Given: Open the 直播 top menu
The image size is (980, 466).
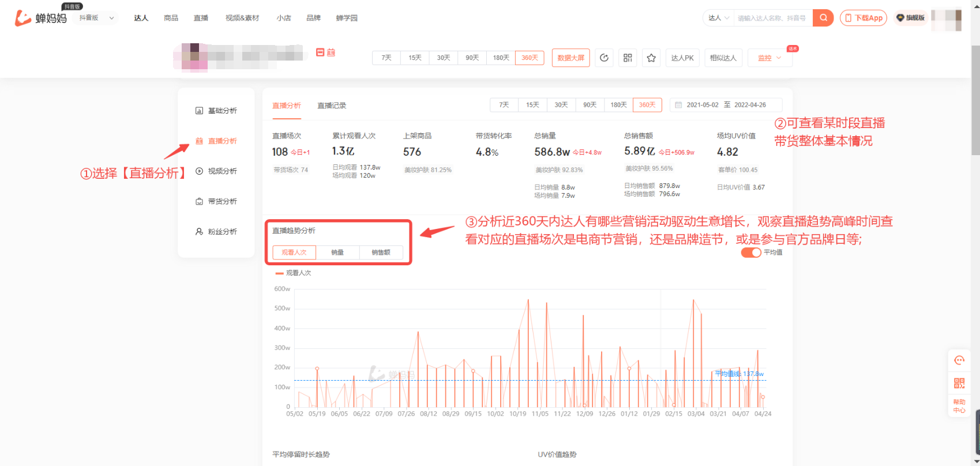Looking at the screenshot, I should [201, 18].
